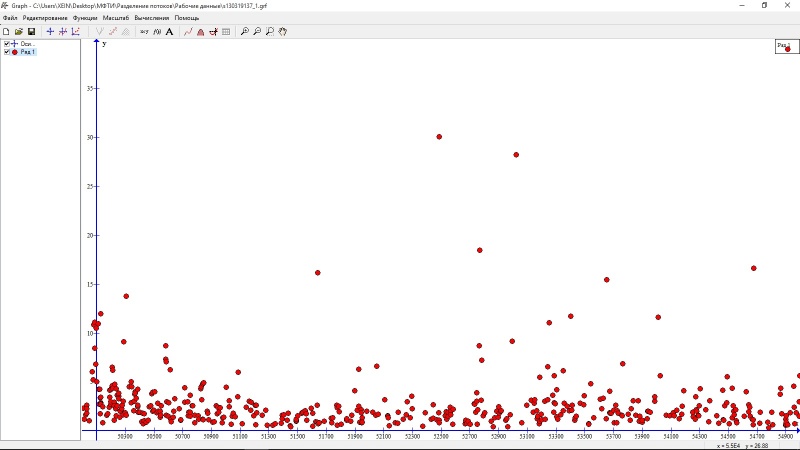Click the coordinates readout in status bar
Screen dimensions: 800x450
click(x=742, y=446)
